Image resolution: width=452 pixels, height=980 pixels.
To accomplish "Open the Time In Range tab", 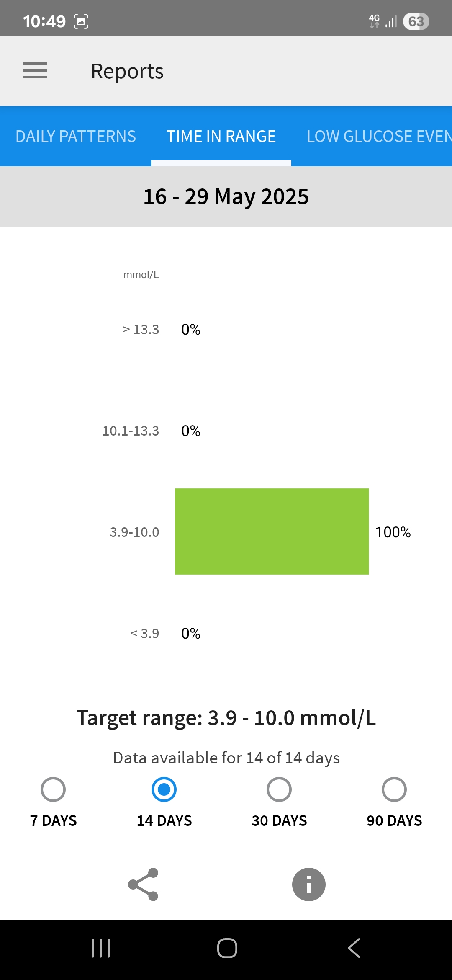I will click(x=221, y=136).
